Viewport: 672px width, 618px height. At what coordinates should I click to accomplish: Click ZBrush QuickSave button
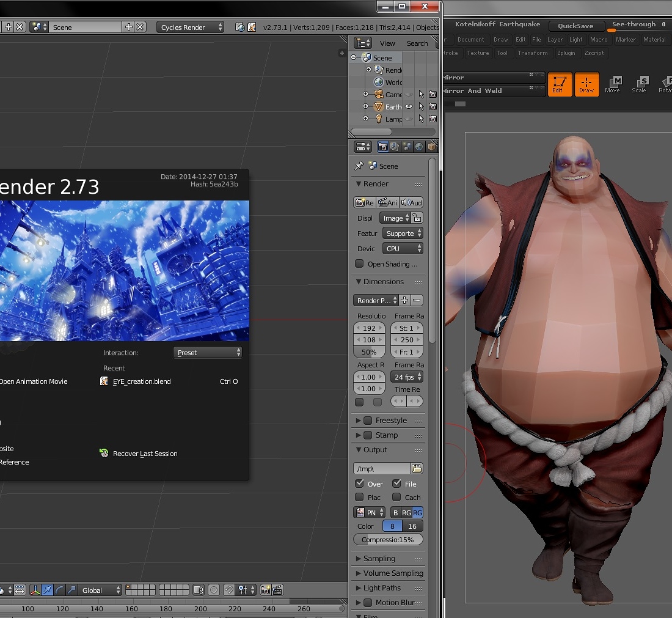point(575,26)
